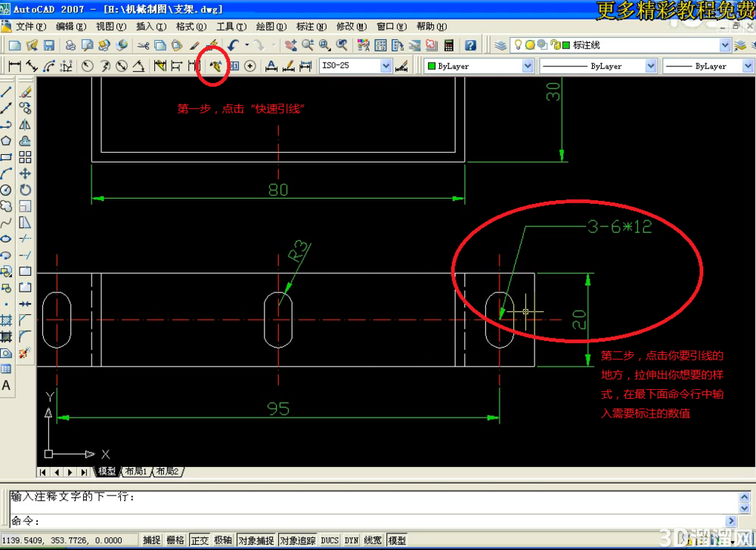This screenshot has width=756, height=550.
Task: Click the Center Mark tool icon
Action: click(249, 66)
